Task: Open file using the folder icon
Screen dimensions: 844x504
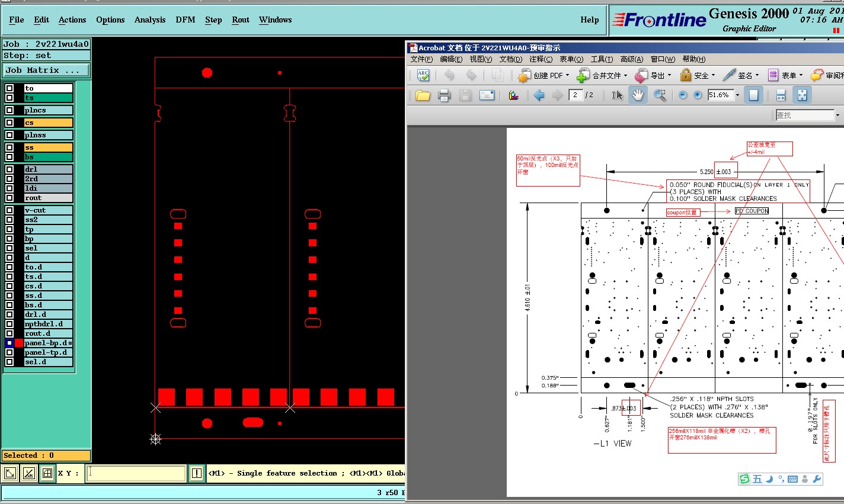Action: [x=423, y=95]
